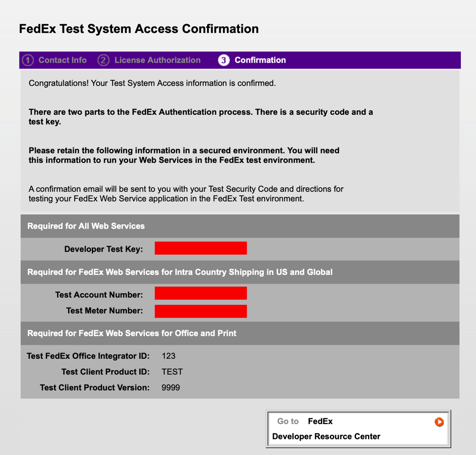Image resolution: width=476 pixels, height=455 pixels.
Task: Click the step 2 circle icon
Action: [x=103, y=60]
